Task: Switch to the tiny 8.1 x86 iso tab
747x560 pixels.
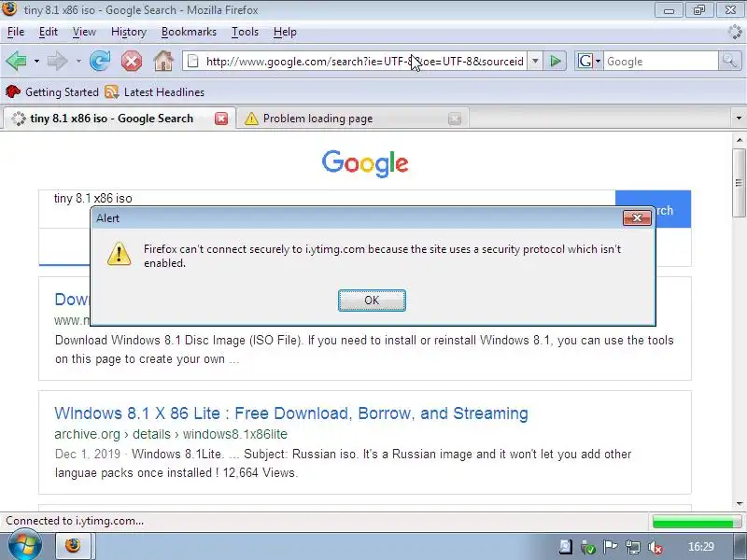Action: pyautogui.click(x=118, y=119)
